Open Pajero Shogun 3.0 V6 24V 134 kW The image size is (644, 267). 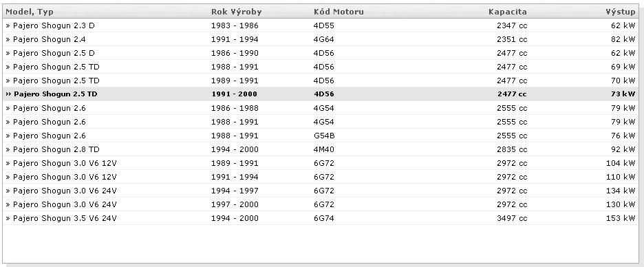[321, 191]
